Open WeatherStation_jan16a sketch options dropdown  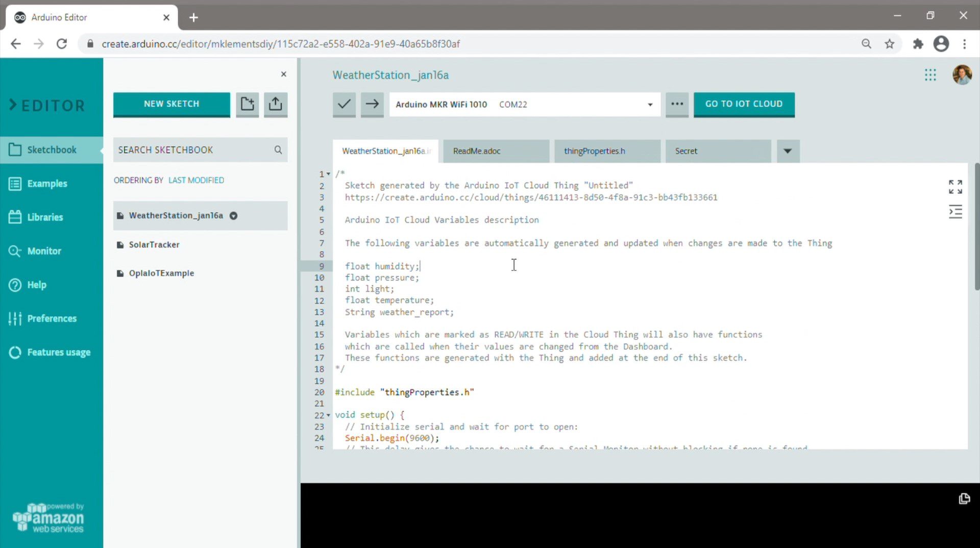(x=234, y=216)
